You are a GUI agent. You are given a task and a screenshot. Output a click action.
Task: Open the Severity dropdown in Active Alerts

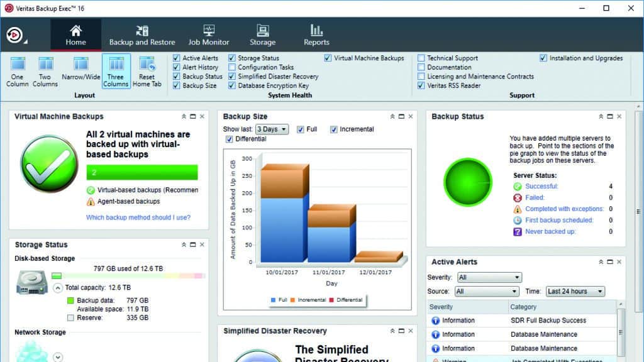489,277
